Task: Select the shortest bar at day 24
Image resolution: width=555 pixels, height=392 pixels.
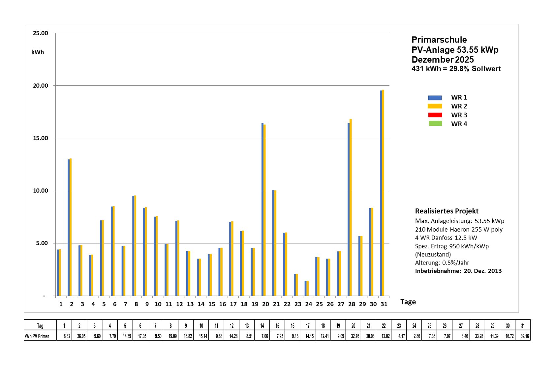Action: (x=307, y=288)
